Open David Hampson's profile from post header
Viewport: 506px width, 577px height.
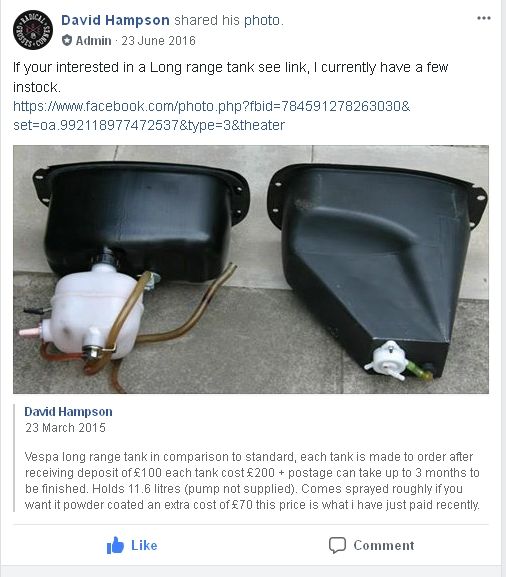(115, 20)
